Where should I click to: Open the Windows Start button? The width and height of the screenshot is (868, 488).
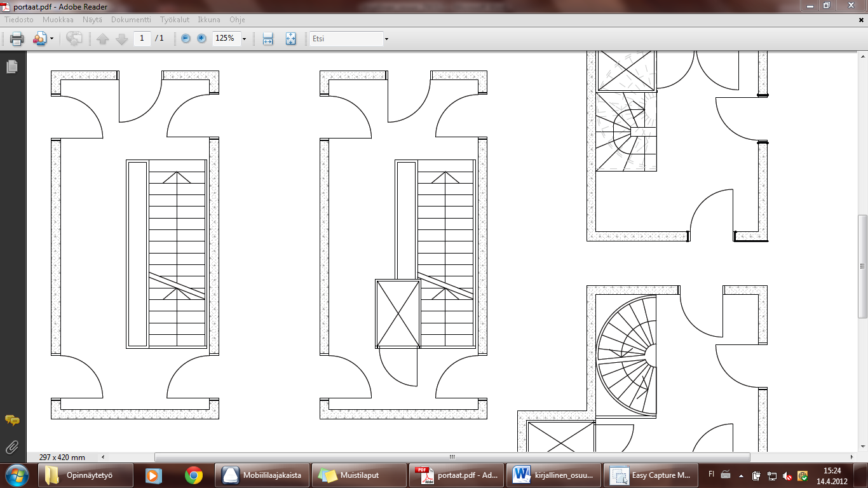coord(17,475)
